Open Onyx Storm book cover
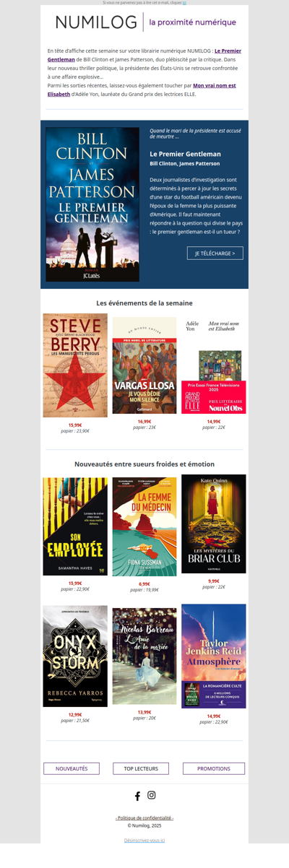Screen dimensions: 289x868 tap(75, 656)
